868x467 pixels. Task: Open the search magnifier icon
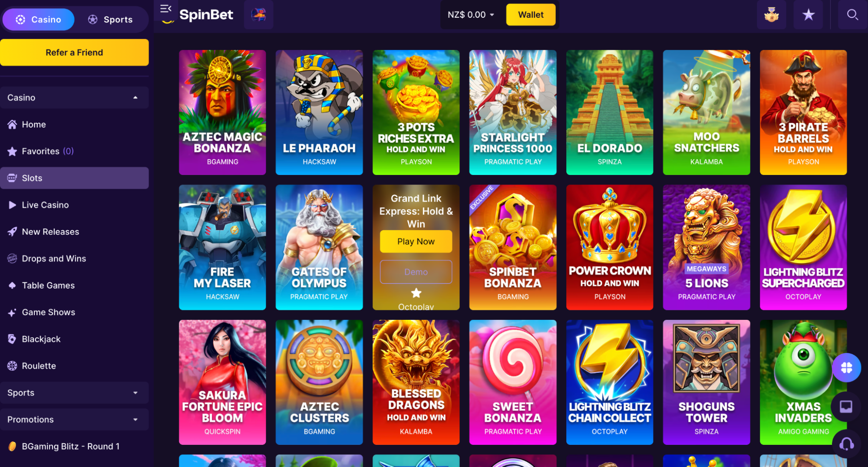[x=852, y=15]
